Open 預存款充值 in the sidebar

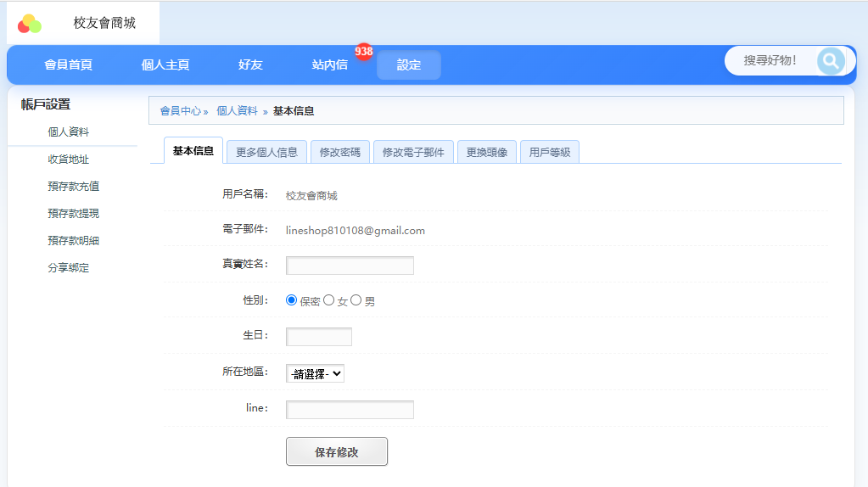[x=74, y=187]
